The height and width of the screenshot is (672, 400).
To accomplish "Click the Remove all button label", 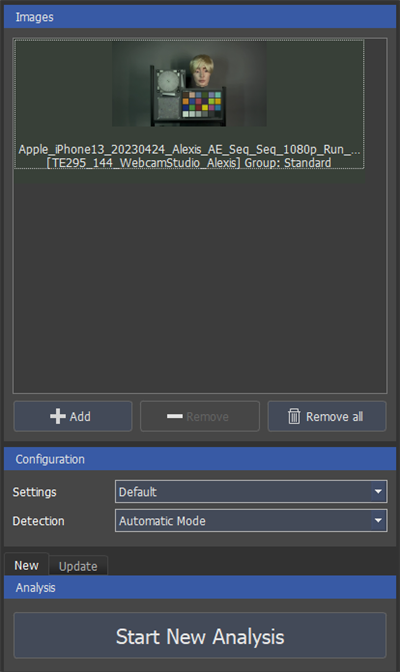I will point(334,417).
